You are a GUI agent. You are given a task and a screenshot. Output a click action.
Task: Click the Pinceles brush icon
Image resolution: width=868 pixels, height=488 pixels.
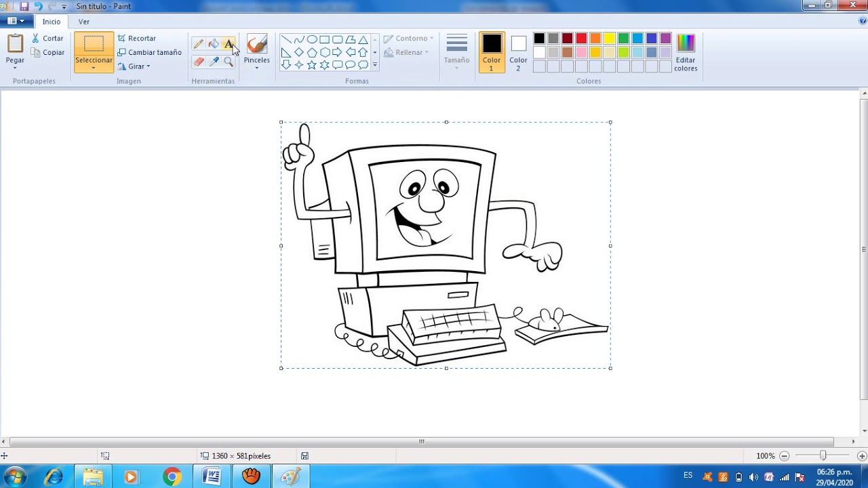pos(256,44)
